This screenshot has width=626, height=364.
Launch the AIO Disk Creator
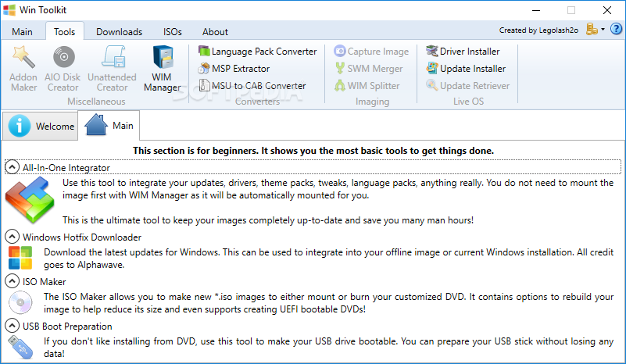coord(63,69)
